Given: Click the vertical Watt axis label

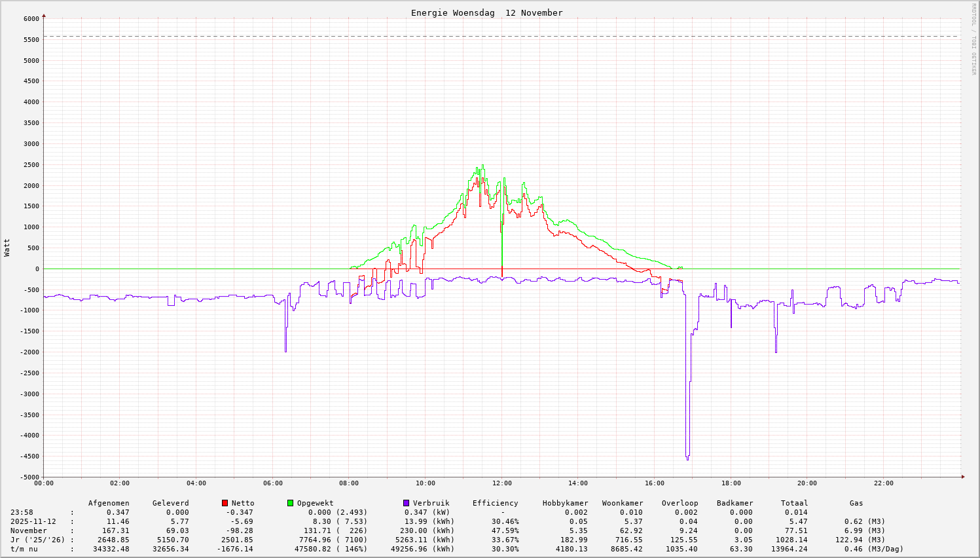Looking at the screenshot, I should (7, 248).
